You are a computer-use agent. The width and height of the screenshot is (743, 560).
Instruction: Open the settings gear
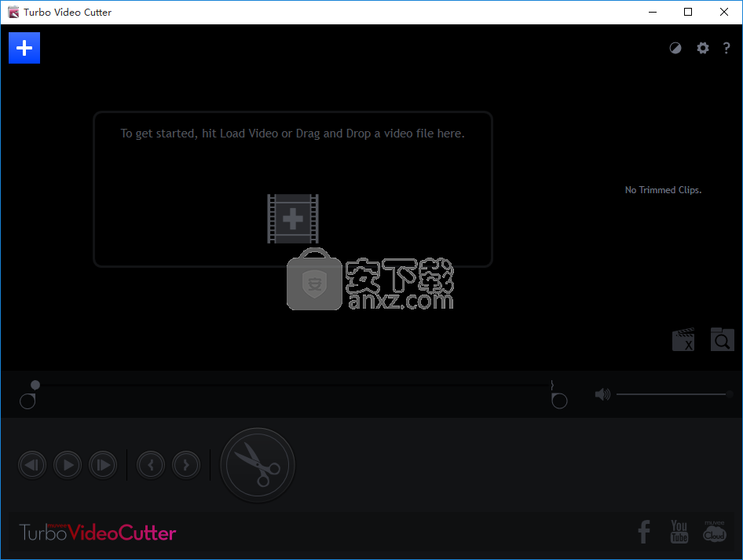point(703,48)
